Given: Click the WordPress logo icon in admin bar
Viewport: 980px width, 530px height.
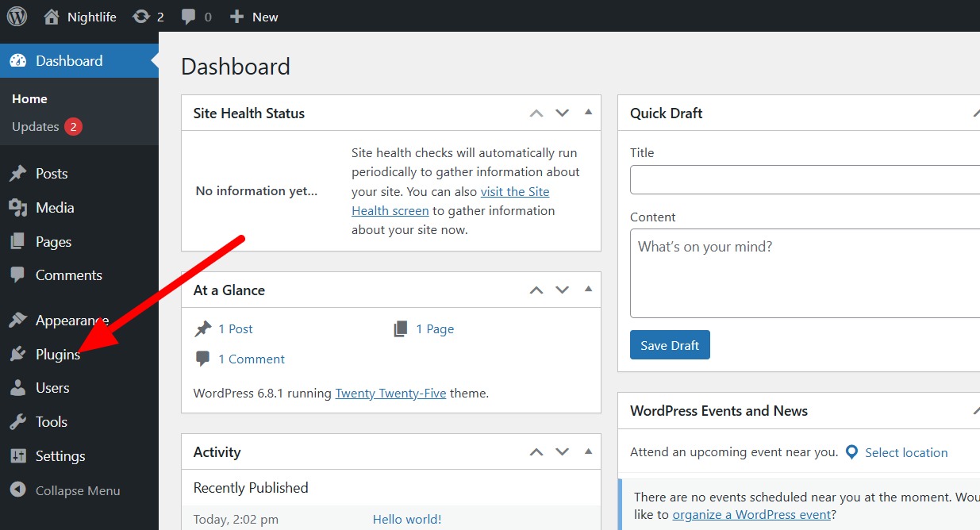Looking at the screenshot, I should (17, 17).
